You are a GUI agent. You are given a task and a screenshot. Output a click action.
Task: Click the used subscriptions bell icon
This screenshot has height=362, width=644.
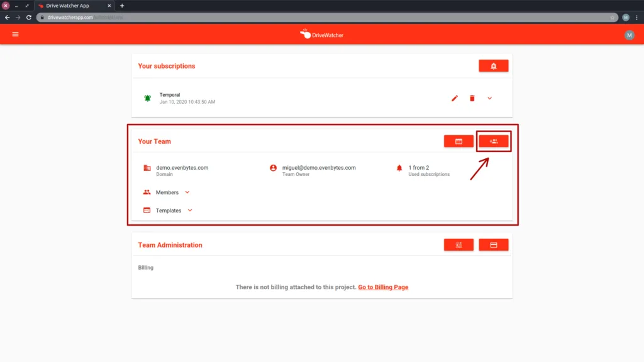pyautogui.click(x=399, y=168)
